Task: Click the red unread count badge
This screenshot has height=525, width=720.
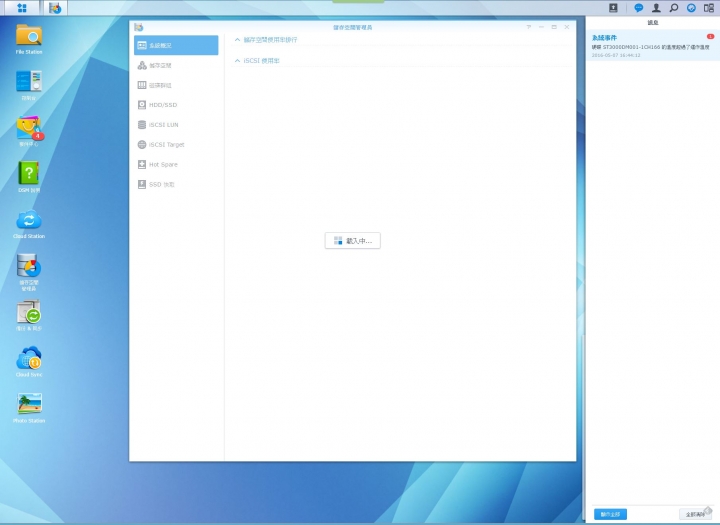Action: click(710, 36)
